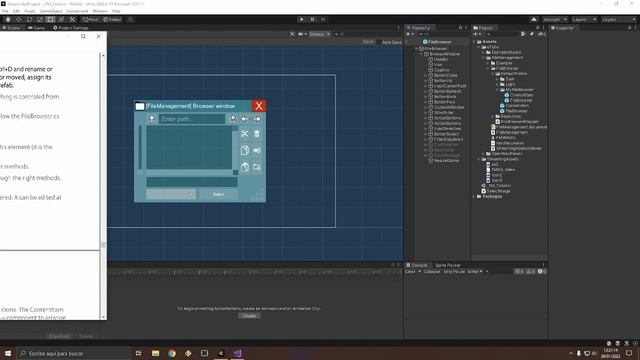
Task: Select the Move tool
Action: [18, 19]
